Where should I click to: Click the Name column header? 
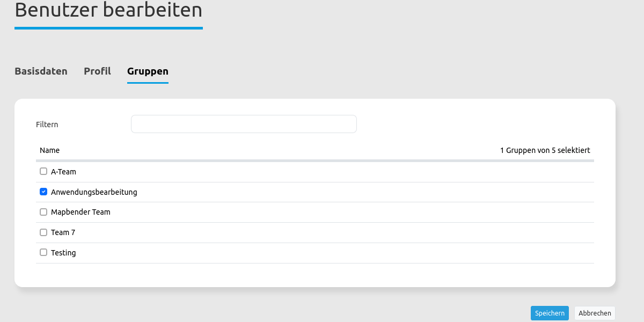pyautogui.click(x=49, y=150)
